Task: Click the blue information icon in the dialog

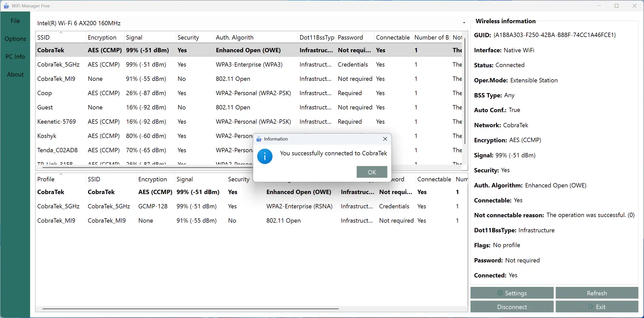Action: [x=265, y=156]
